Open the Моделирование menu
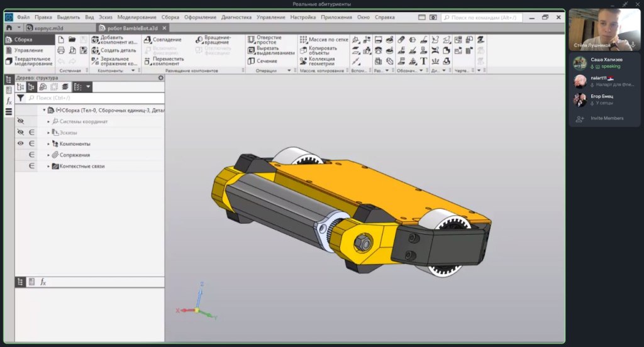644x347 pixels. point(136,17)
